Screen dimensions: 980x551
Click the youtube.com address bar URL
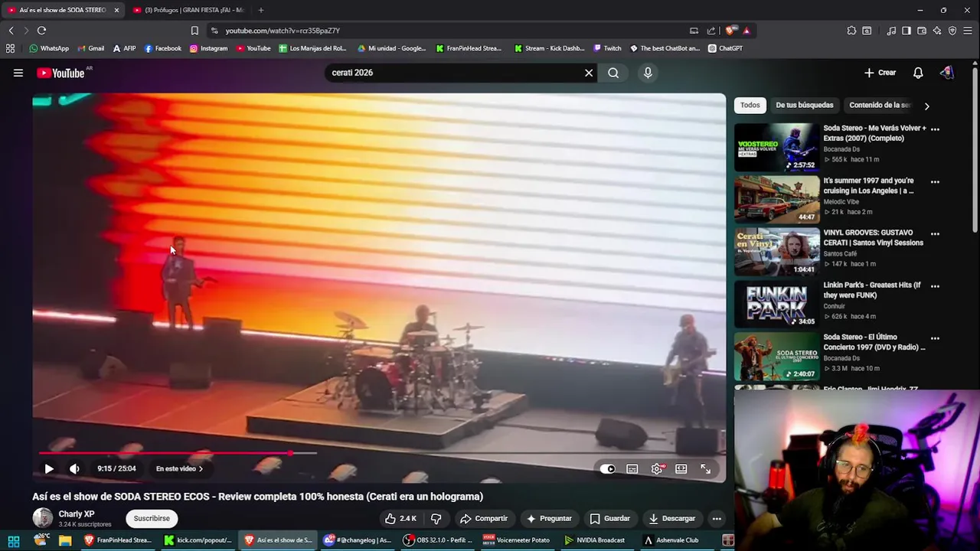pos(283,31)
